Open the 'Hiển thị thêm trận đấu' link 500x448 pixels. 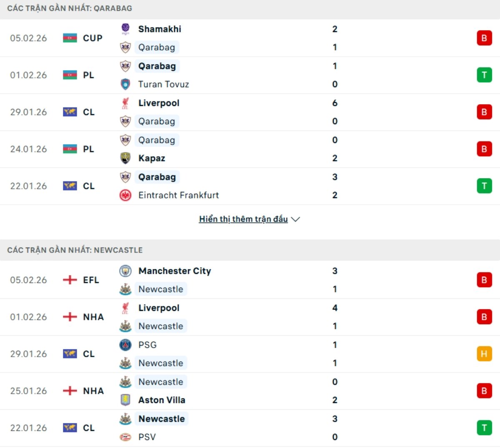click(243, 219)
